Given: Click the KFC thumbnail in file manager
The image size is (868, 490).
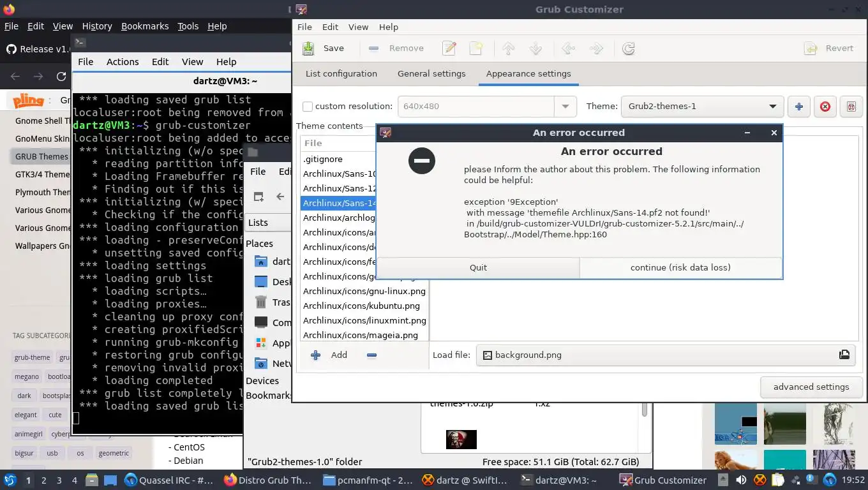Looking at the screenshot, I should pos(461,439).
